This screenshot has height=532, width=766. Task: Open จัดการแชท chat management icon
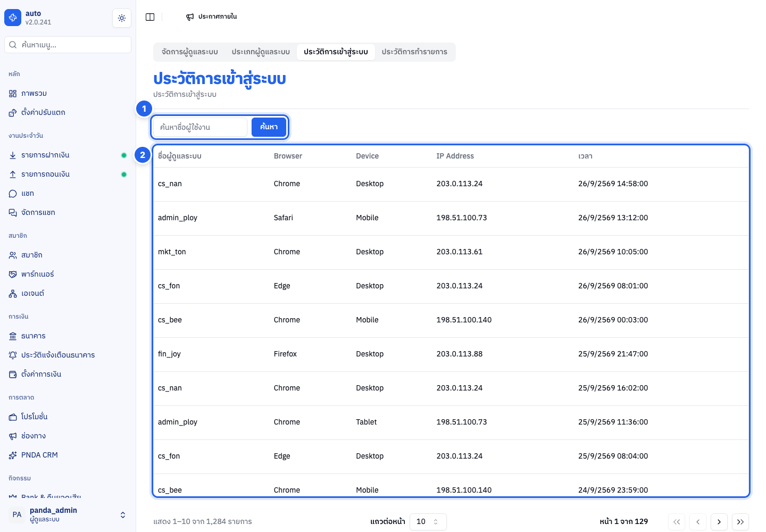click(13, 213)
